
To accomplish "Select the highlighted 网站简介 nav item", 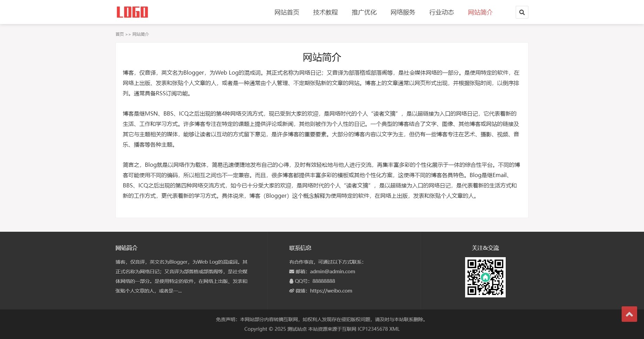I will coord(480,12).
